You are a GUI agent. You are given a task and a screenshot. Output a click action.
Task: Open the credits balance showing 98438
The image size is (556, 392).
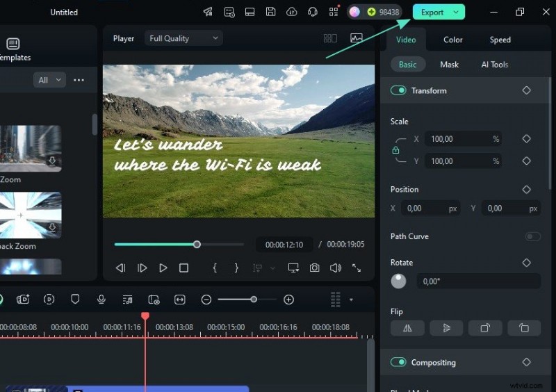point(384,12)
